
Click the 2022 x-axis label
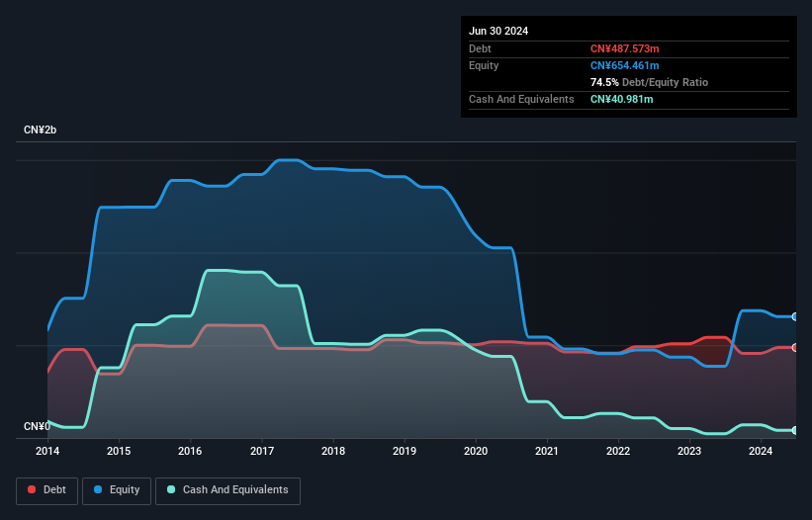[x=618, y=451]
